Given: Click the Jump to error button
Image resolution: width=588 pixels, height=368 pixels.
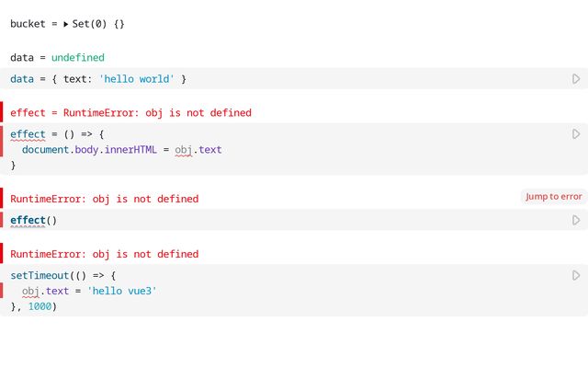Looking at the screenshot, I should click(552, 196).
